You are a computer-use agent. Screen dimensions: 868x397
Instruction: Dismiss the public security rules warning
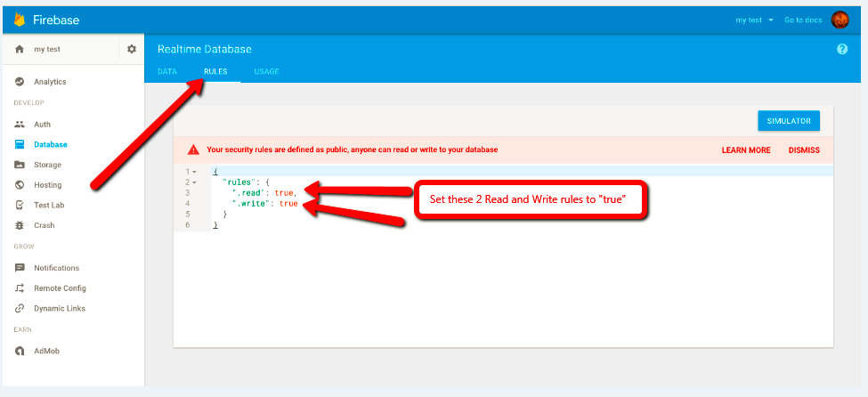[804, 150]
